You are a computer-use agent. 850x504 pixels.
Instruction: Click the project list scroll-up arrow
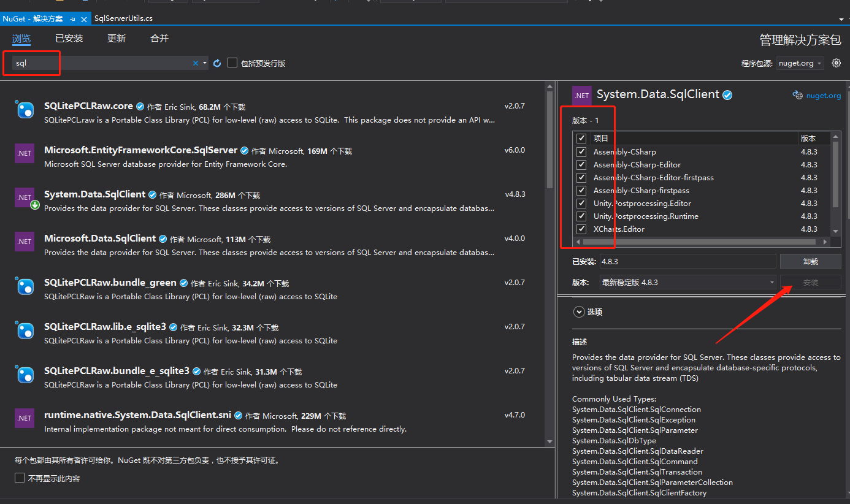[x=835, y=137]
